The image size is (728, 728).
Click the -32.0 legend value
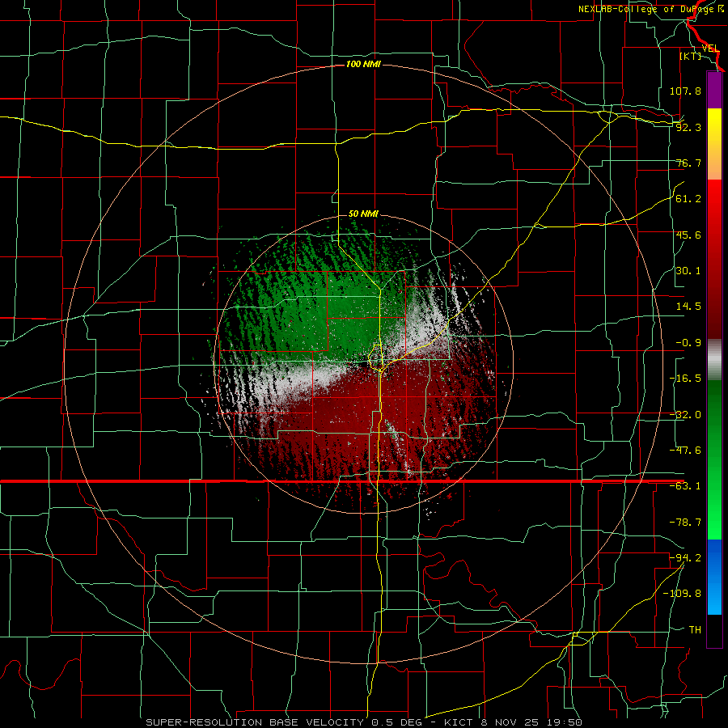tap(685, 415)
